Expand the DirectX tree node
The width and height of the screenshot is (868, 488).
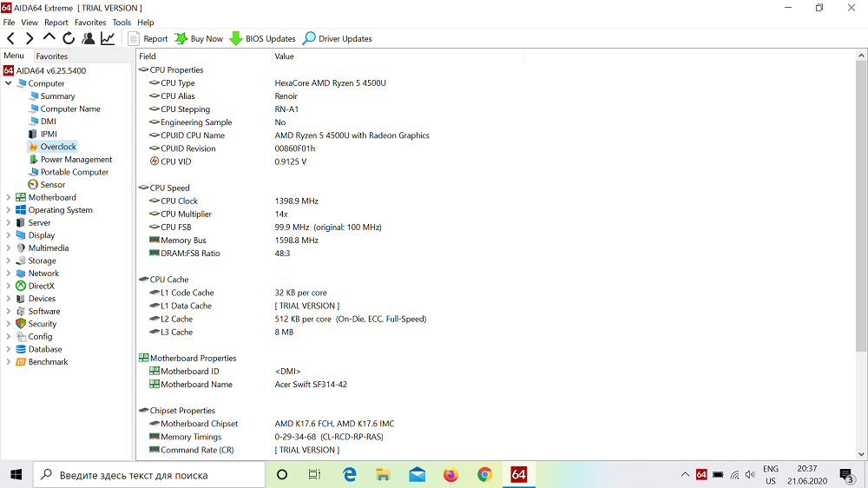9,286
